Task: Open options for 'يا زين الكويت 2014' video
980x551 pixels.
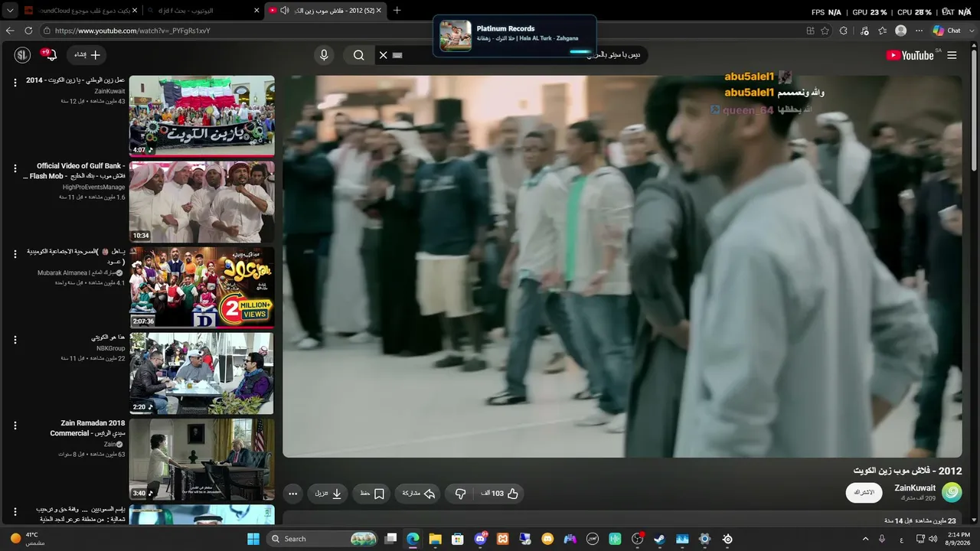Action: (15, 83)
